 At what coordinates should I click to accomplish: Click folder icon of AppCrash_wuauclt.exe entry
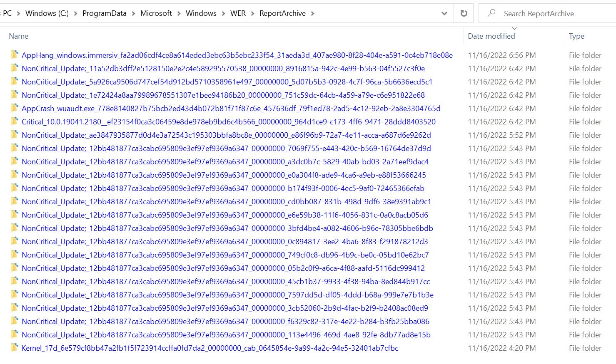[15, 108]
